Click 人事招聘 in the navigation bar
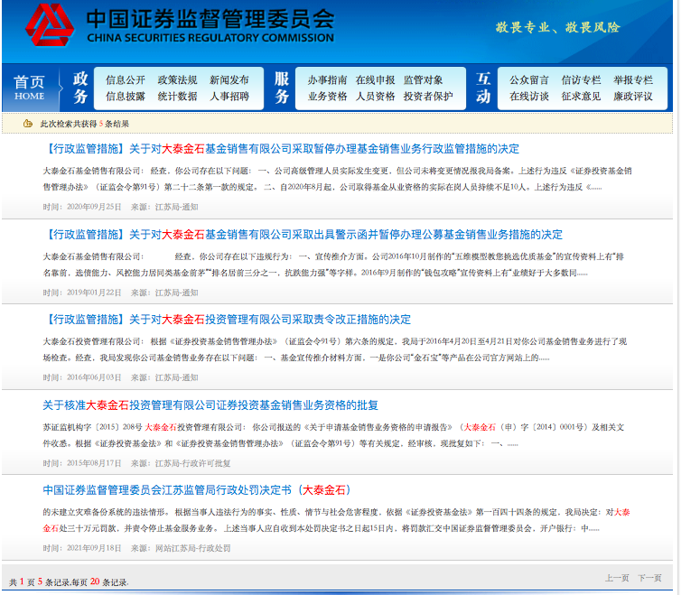 tap(229, 97)
